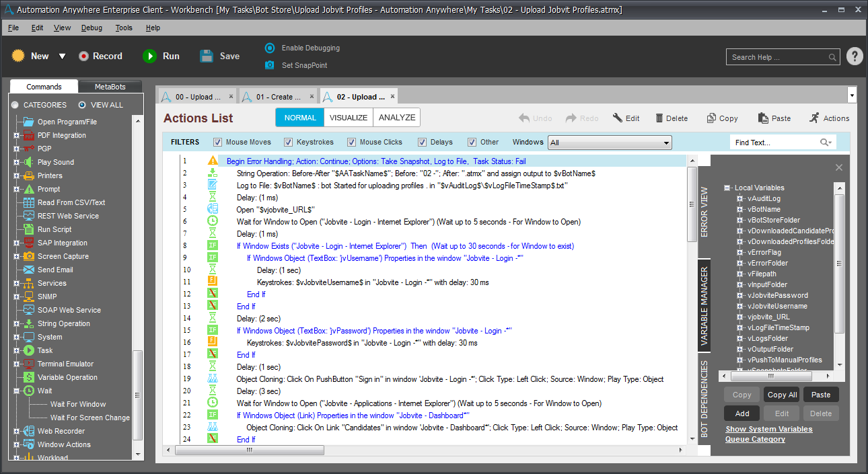This screenshot has width=868, height=474.
Task: Click the Send Email envelope icon
Action: [28, 270]
